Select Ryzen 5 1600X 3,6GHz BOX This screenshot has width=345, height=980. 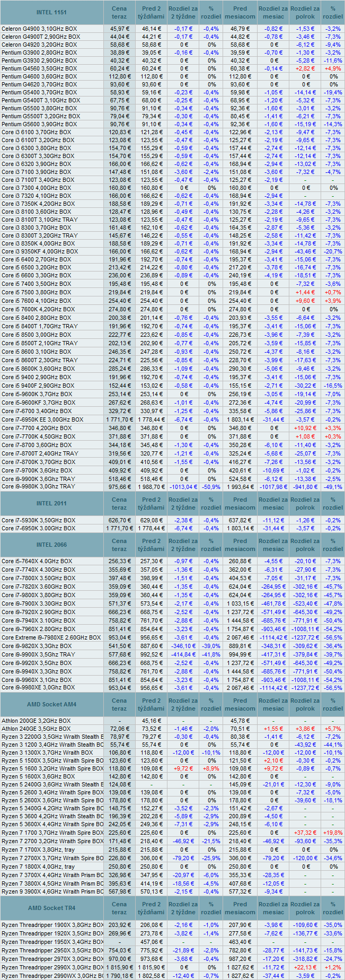click(38, 776)
